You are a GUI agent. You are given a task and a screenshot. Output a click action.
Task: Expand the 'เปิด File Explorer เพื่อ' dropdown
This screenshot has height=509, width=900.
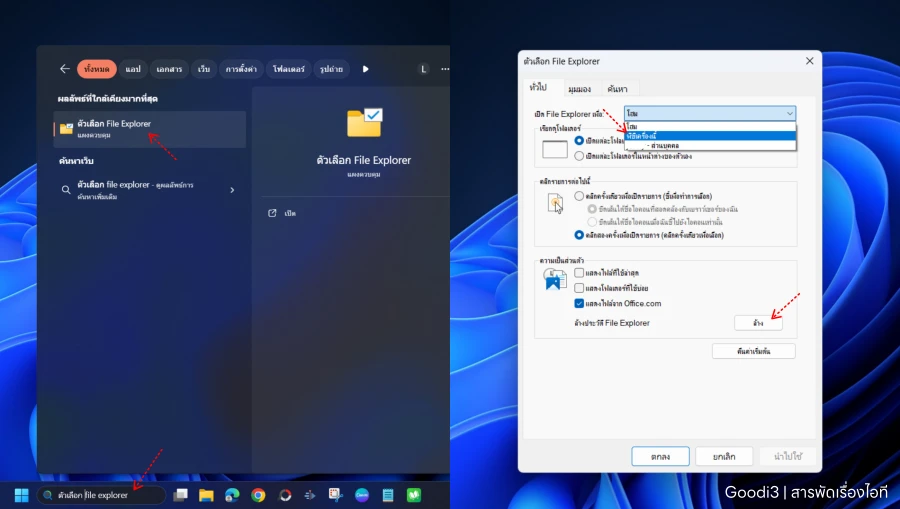point(710,114)
